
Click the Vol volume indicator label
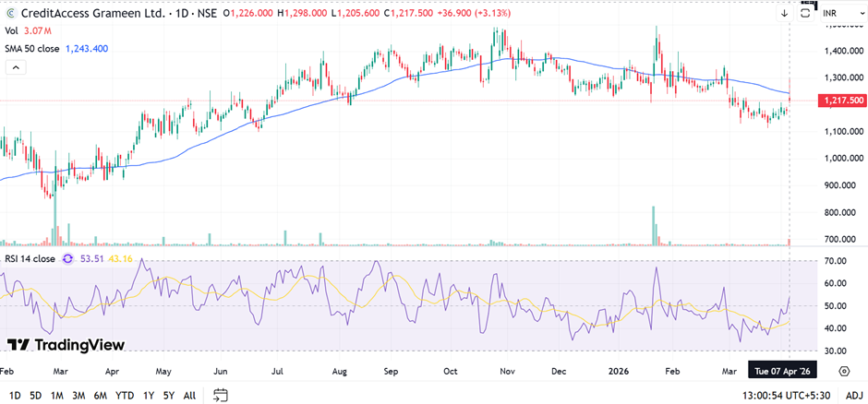(x=12, y=30)
